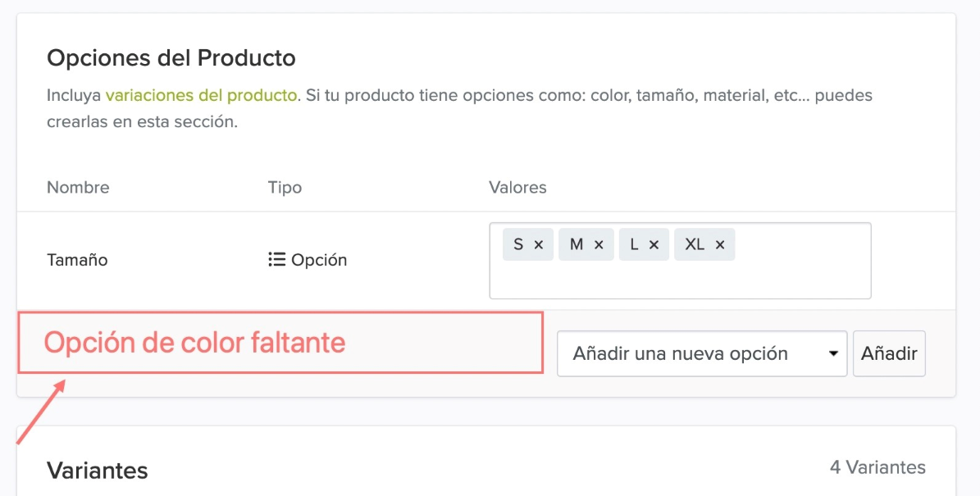
Task: Click the red annotation arrow
Action: point(41,412)
